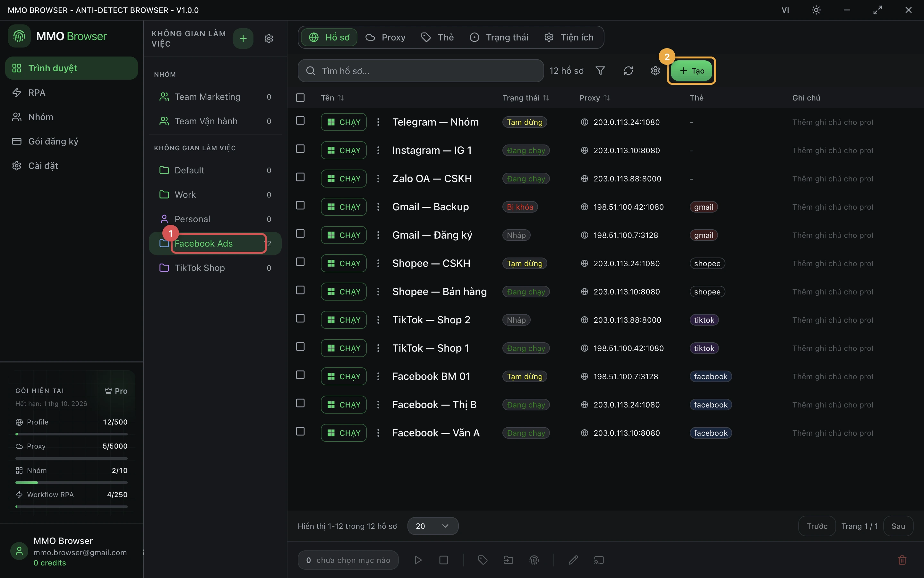Open workspace settings gear icon

(x=269, y=38)
